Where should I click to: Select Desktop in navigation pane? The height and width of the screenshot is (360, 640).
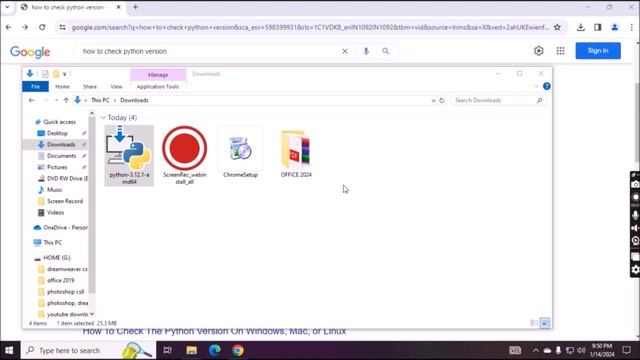pyautogui.click(x=57, y=133)
